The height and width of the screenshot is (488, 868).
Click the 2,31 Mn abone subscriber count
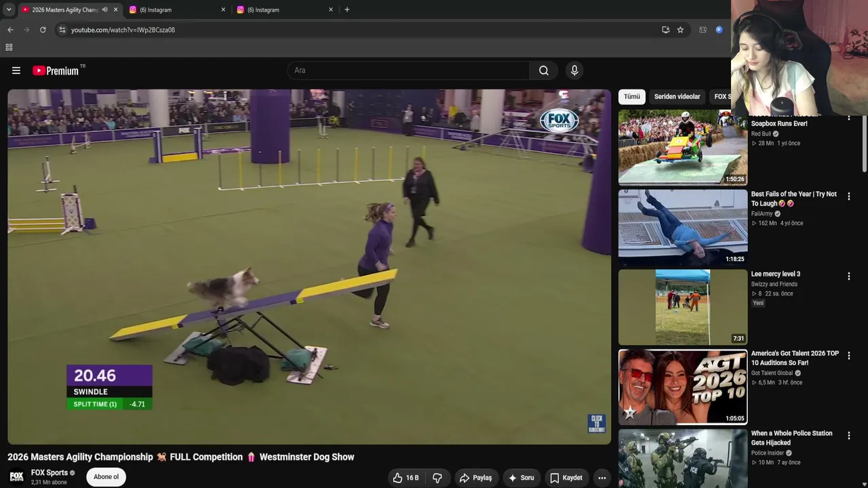click(x=49, y=483)
